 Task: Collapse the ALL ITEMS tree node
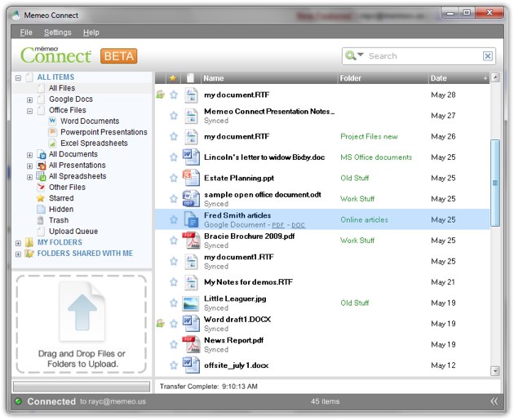[18, 77]
